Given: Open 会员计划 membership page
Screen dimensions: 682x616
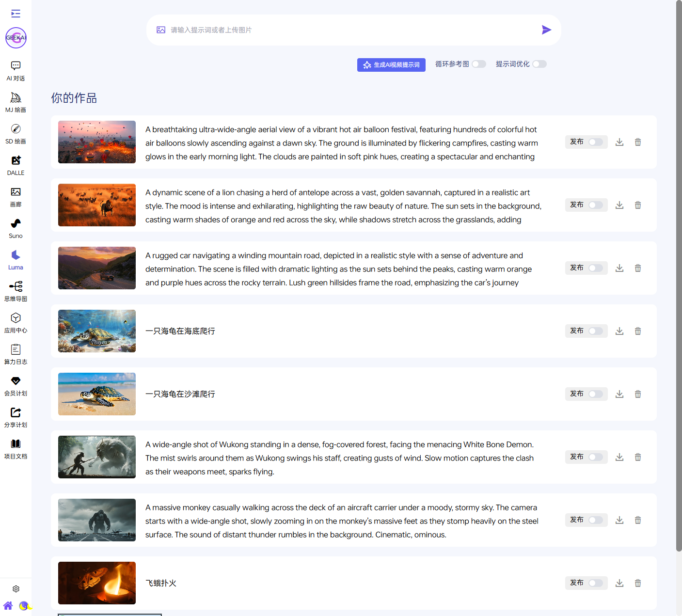Looking at the screenshot, I should click(16, 386).
